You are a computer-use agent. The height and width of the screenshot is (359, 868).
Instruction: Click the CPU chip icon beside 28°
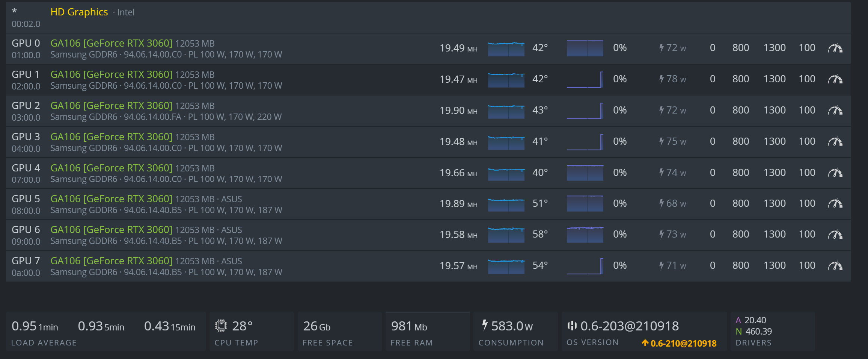pos(221,326)
